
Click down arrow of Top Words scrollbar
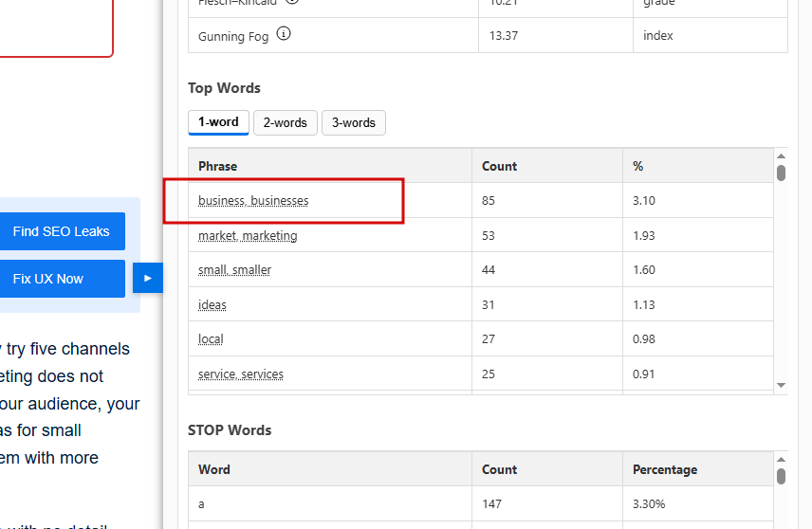coord(781,385)
